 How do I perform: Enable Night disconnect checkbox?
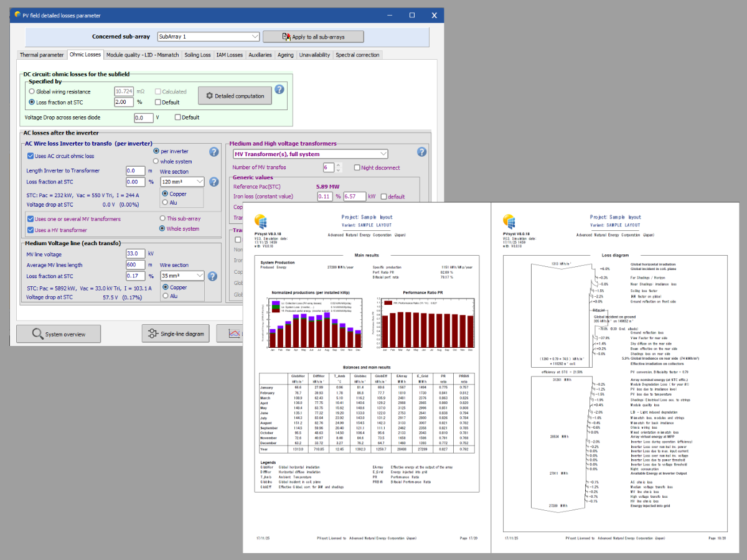pyautogui.click(x=357, y=167)
